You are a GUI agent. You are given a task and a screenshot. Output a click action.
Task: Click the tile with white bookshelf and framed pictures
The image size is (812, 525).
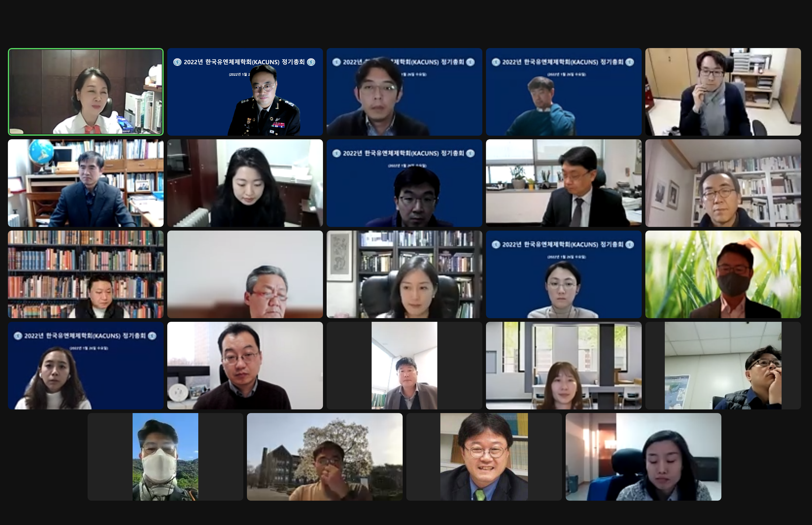[723, 183]
